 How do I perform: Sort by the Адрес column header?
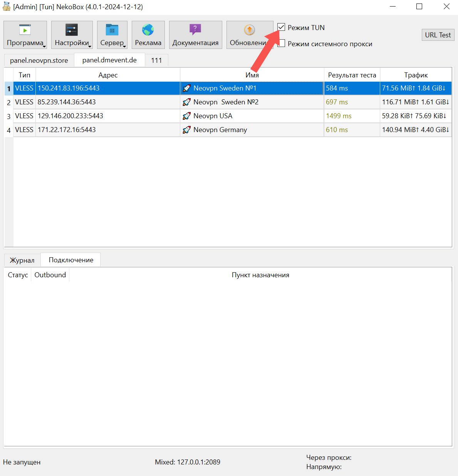(108, 75)
